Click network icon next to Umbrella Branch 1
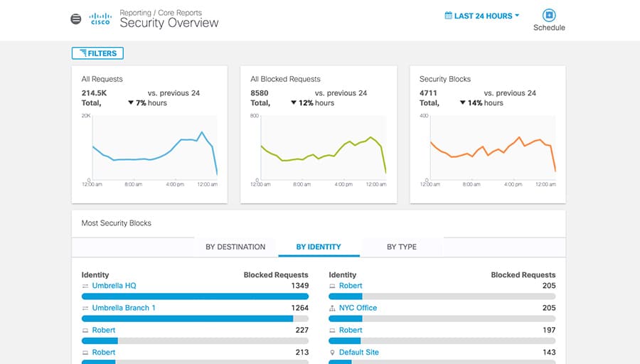The image size is (640, 364). pos(85,308)
